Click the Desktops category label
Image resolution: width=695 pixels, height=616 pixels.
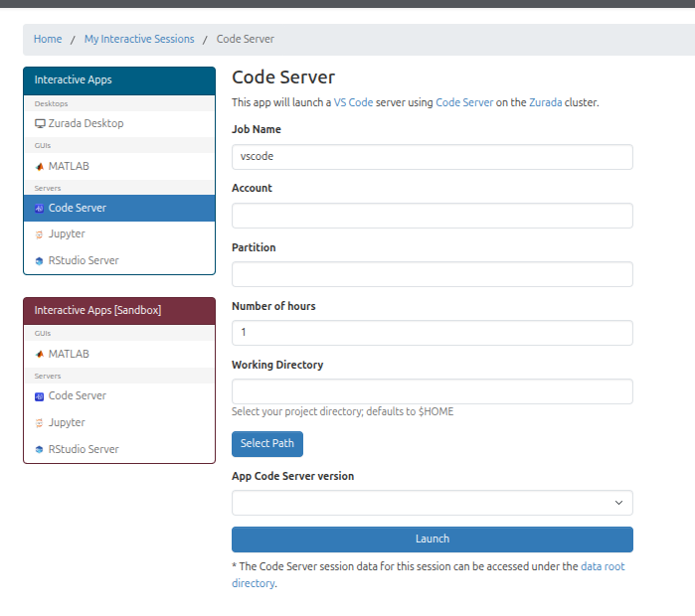[51, 103]
